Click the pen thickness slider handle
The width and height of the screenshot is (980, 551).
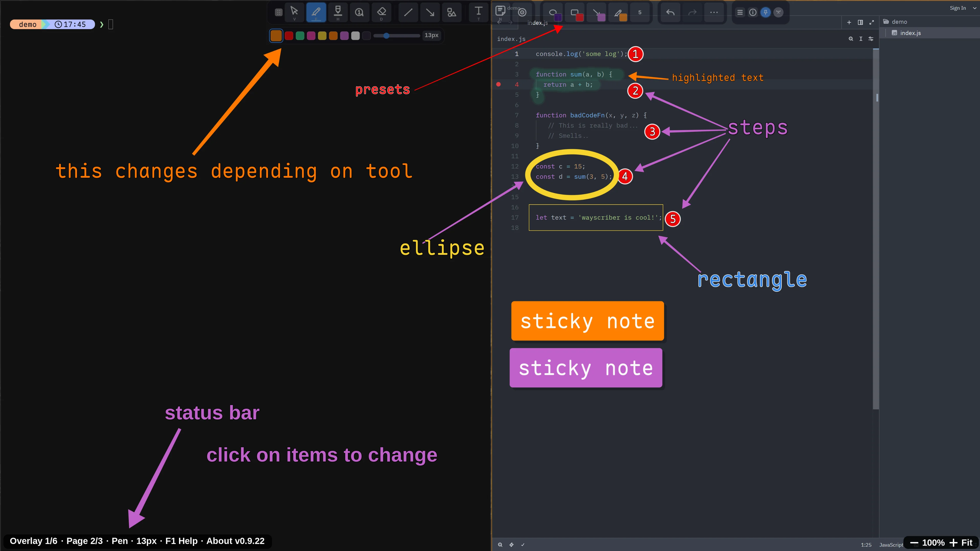pos(387,36)
